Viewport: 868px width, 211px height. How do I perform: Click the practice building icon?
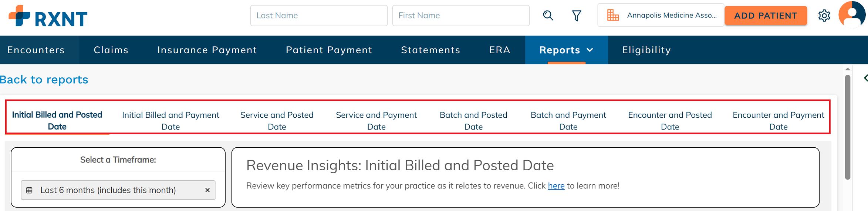(x=613, y=15)
